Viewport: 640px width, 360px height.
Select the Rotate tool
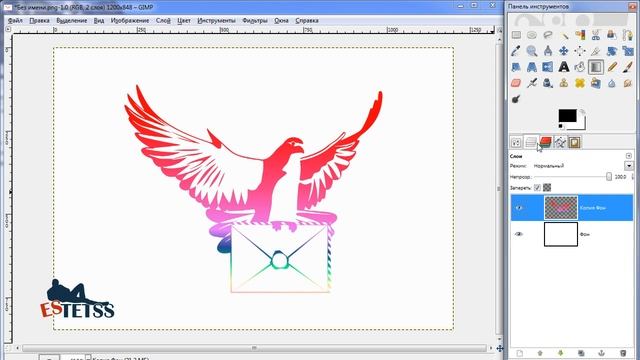click(611, 51)
